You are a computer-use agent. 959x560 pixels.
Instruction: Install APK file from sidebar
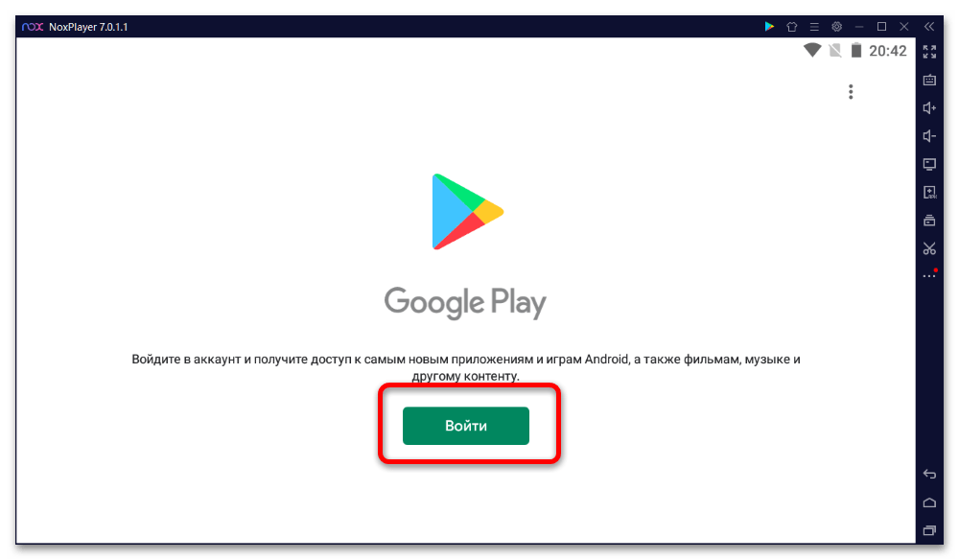coord(929,193)
